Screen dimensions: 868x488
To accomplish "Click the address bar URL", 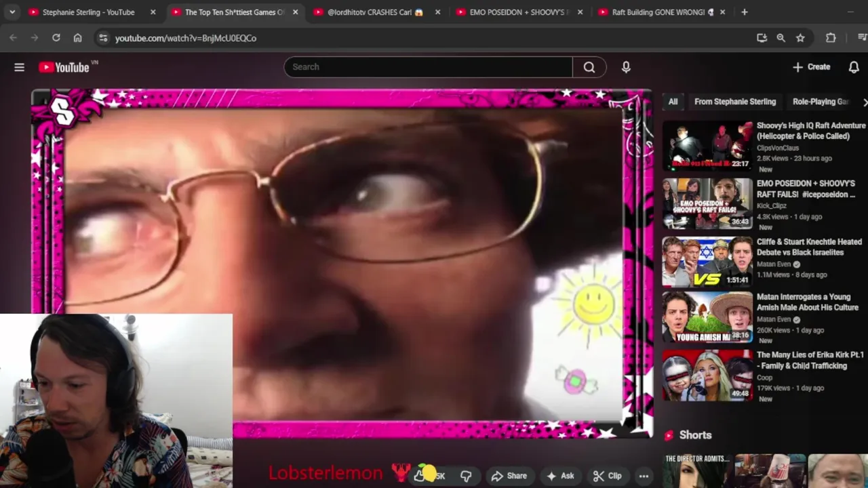I will click(x=186, y=38).
